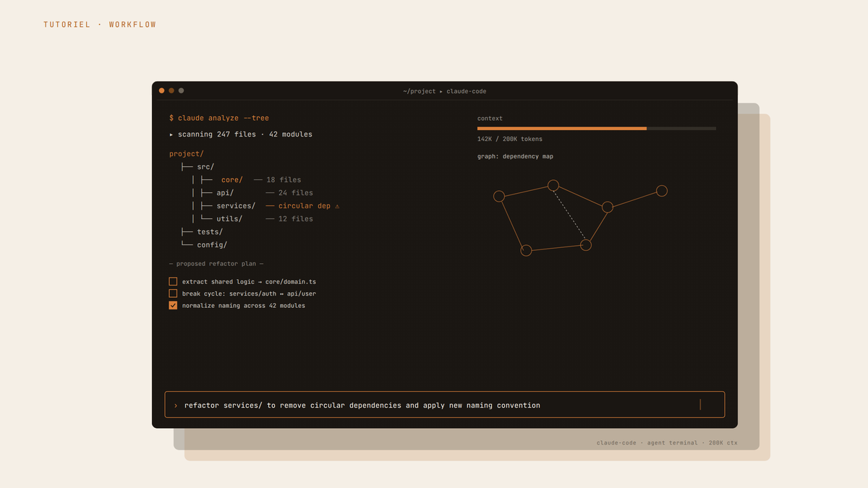Check the break cycle services/auth checkbox
Image resolution: width=868 pixels, height=488 pixels.
tap(173, 294)
